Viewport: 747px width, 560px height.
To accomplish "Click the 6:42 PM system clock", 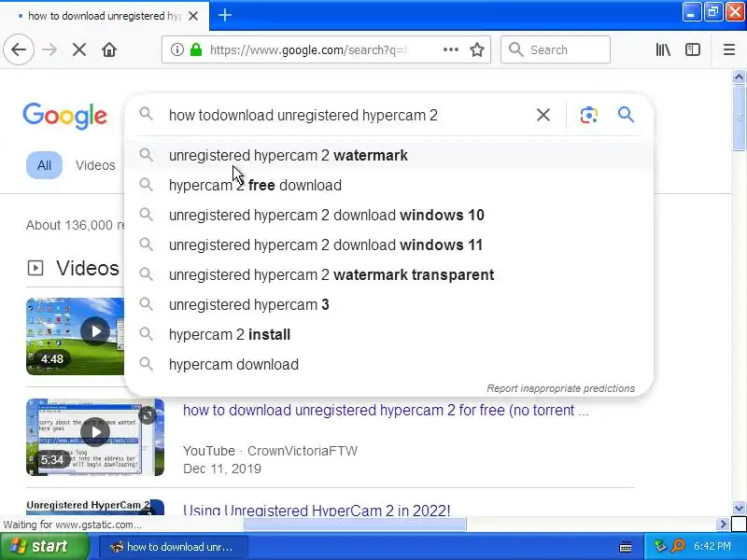I will [712, 546].
